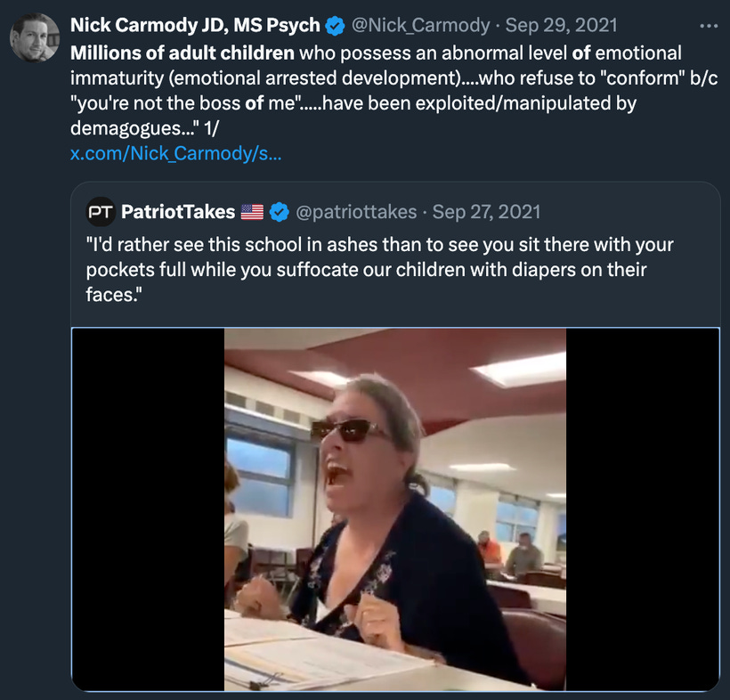Click the quoted text line ending "faces."
Image resolution: width=730 pixels, height=700 pixels.
(x=114, y=295)
